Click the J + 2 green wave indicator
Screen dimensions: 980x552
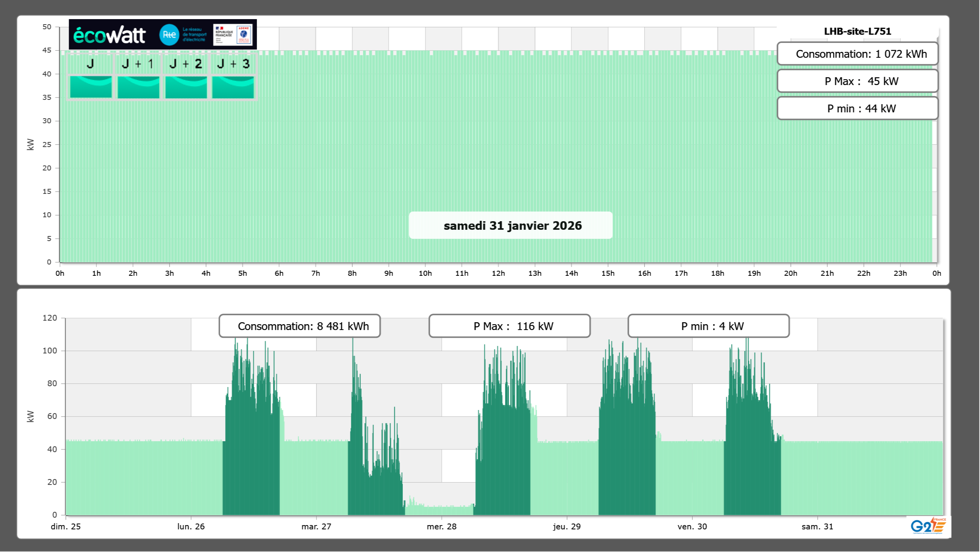(186, 87)
